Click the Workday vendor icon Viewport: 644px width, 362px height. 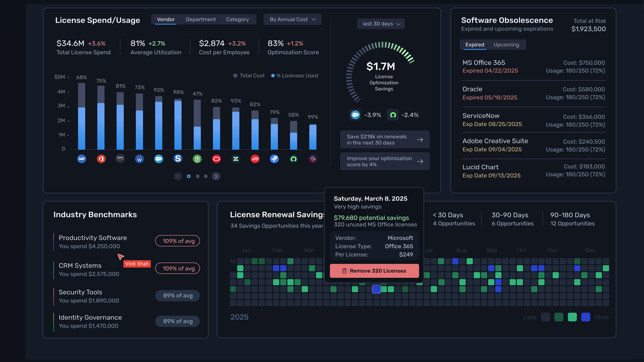(x=139, y=159)
